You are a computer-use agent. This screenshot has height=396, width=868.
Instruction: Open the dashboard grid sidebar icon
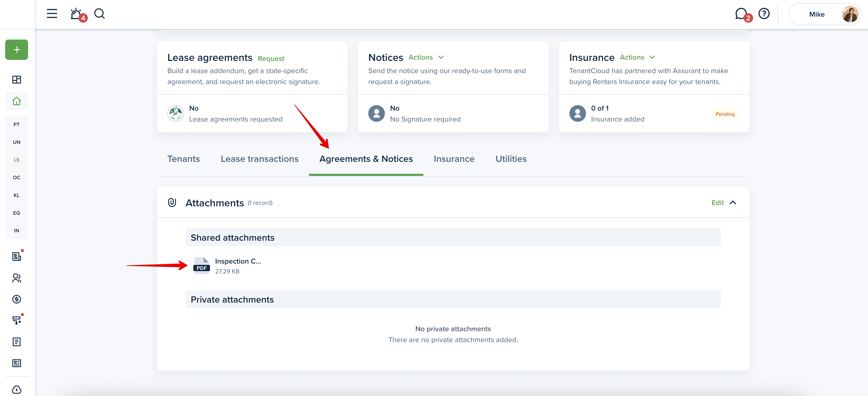click(17, 80)
